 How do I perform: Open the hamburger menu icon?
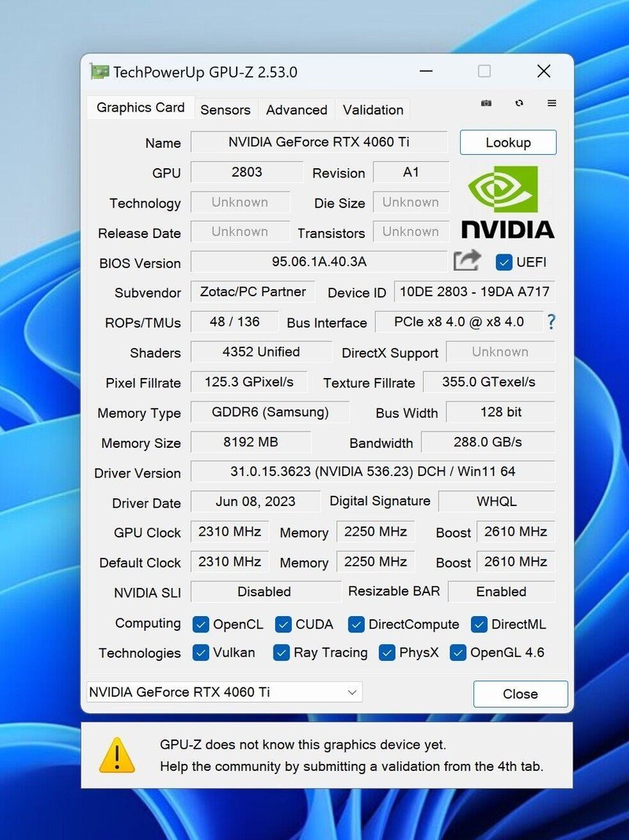click(x=551, y=103)
